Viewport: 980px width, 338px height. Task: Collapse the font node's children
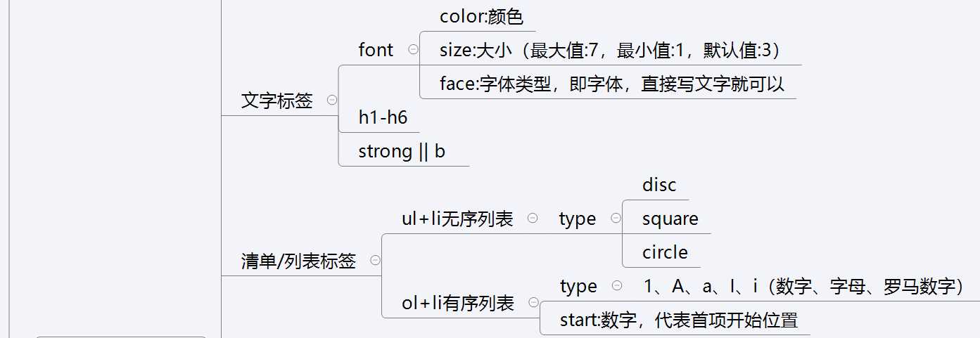coord(413,50)
